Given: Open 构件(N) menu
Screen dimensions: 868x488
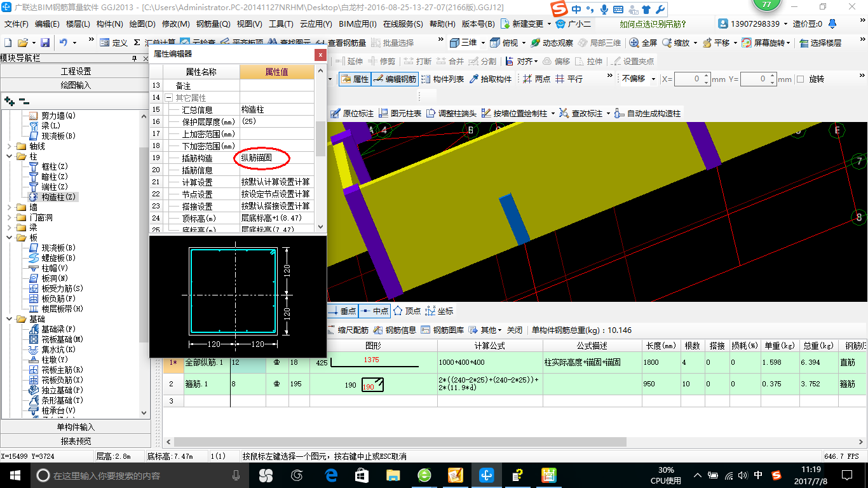Looking at the screenshot, I should point(109,24).
